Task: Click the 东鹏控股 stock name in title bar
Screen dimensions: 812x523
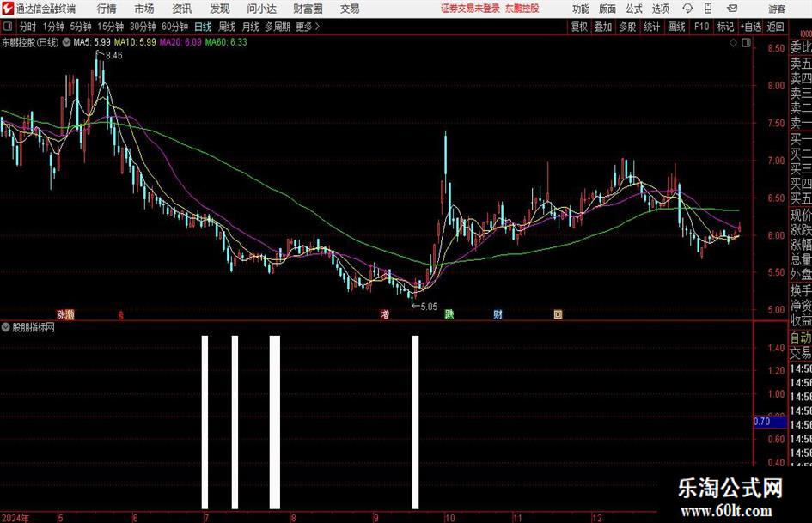Action: (522, 9)
